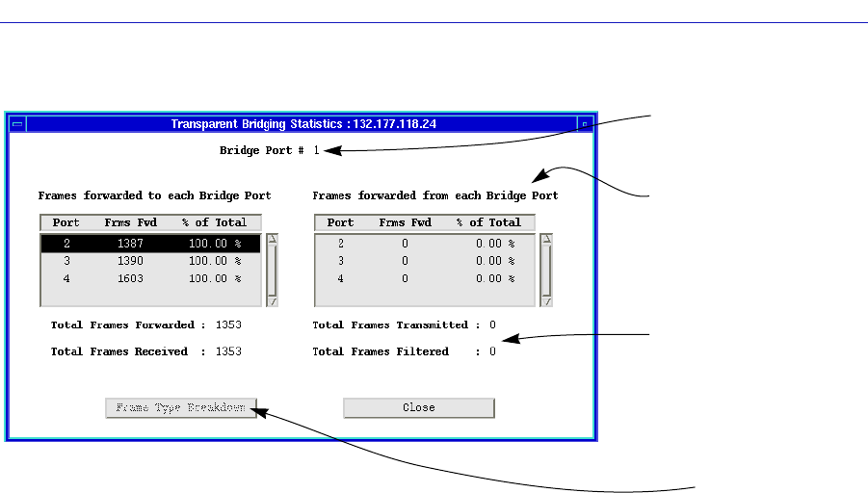Screen dimensions: 868x493
Task: Select highlighted Port 2 row with 1387 frames
Action: click(x=149, y=245)
